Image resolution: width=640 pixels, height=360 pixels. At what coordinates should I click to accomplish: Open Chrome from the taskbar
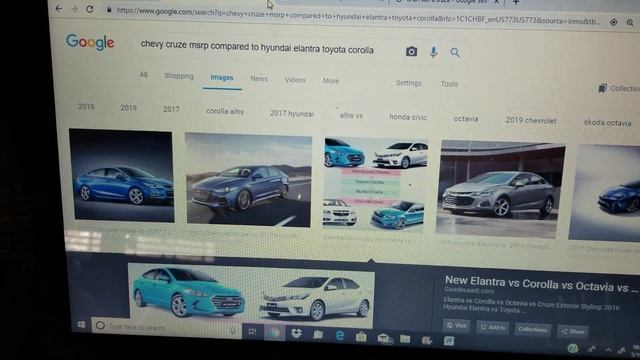point(274,333)
